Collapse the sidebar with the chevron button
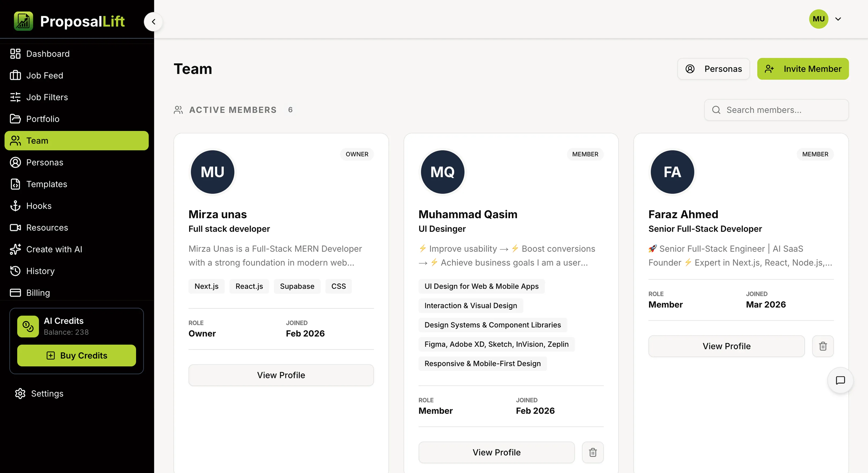The width and height of the screenshot is (868, 473). (x=153, y=21)
